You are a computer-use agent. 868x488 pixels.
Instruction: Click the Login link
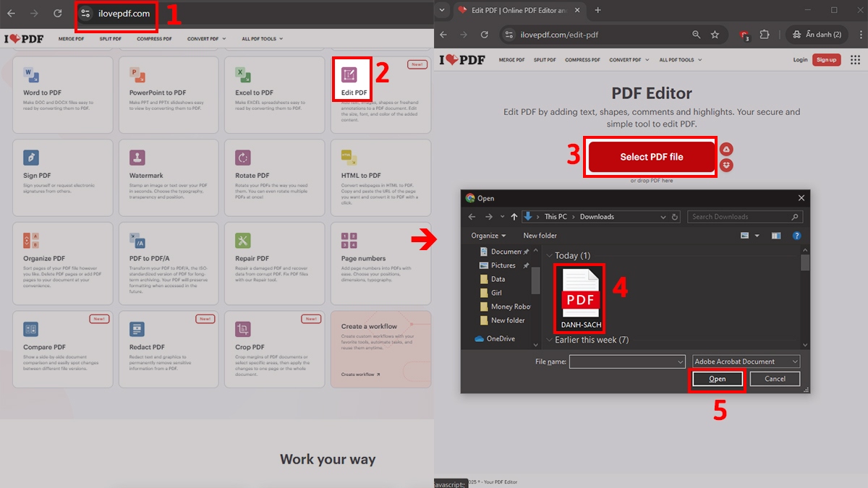pos(800,60)
